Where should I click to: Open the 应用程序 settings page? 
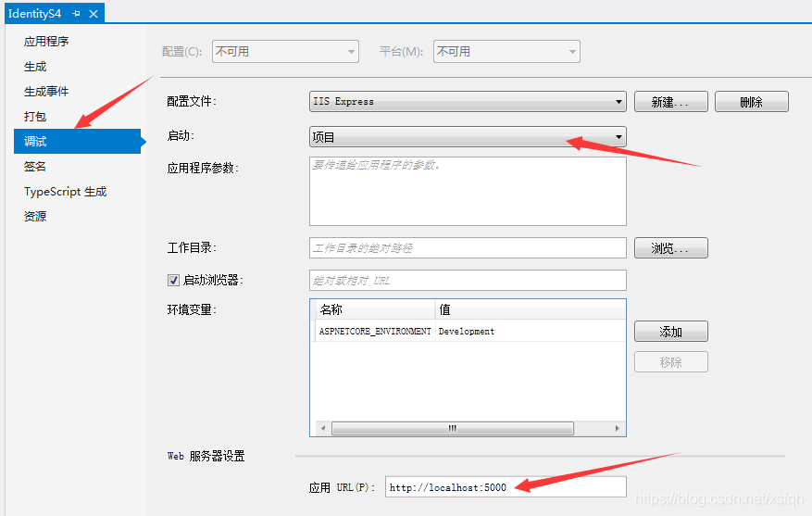pos(46,42)
